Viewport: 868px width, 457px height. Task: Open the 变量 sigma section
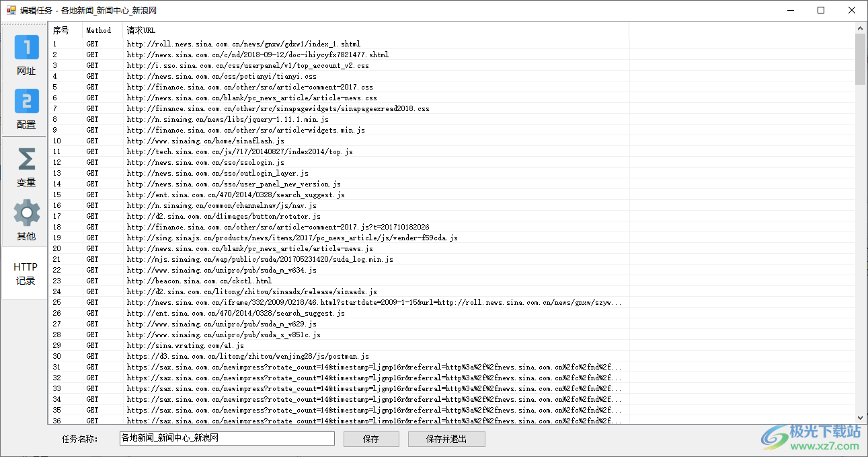[x=26, y=167]
